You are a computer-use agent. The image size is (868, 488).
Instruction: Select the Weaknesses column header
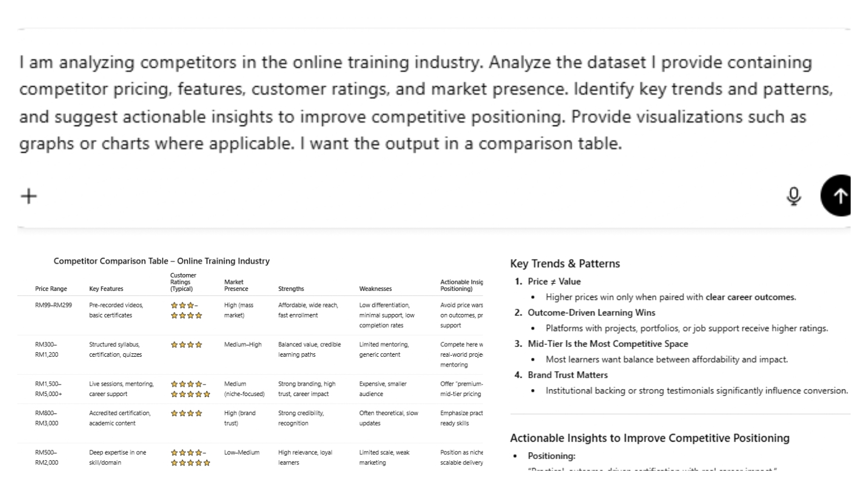[x=375, y=289]
